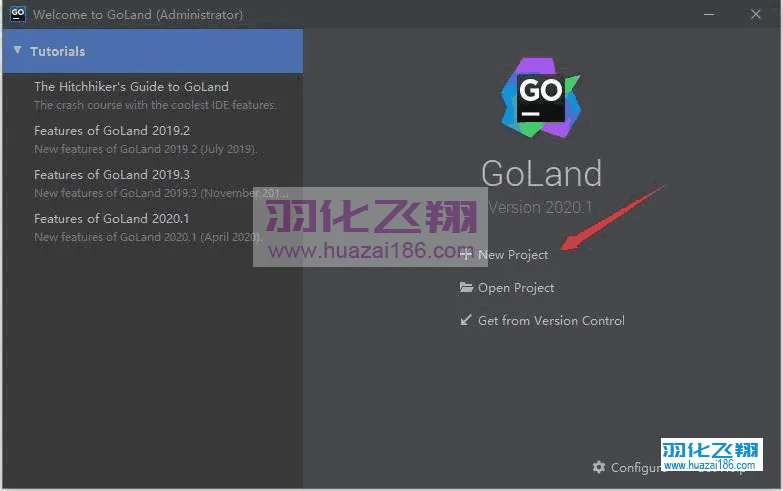Screen dimensions: 783x491
Task: Click "New features of GoLand 2019.2 (July 2019)." text
Action: click(145, 149)
